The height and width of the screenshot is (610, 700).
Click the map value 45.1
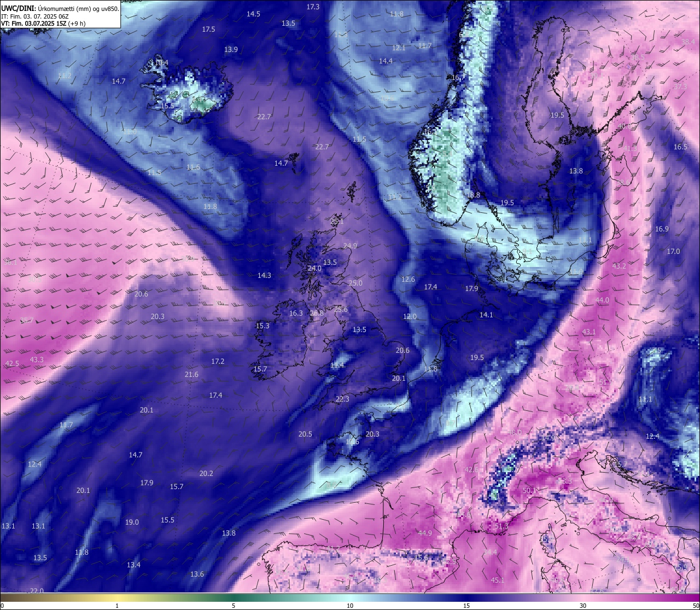coord(498,580)
